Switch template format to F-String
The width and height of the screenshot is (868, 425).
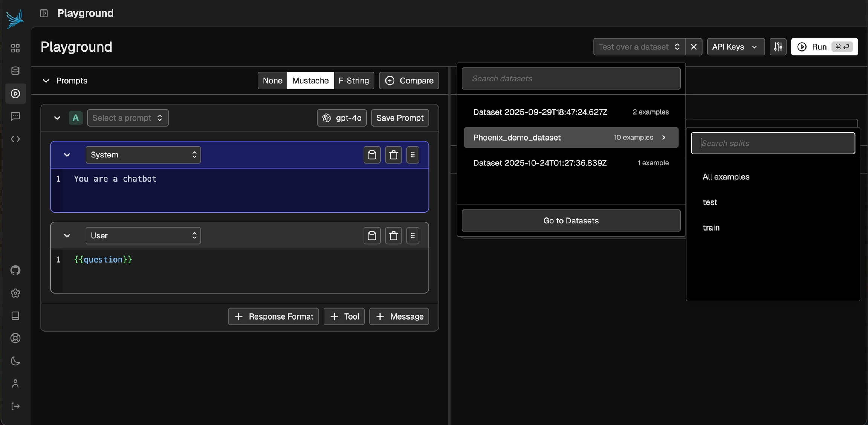point(353,81)
